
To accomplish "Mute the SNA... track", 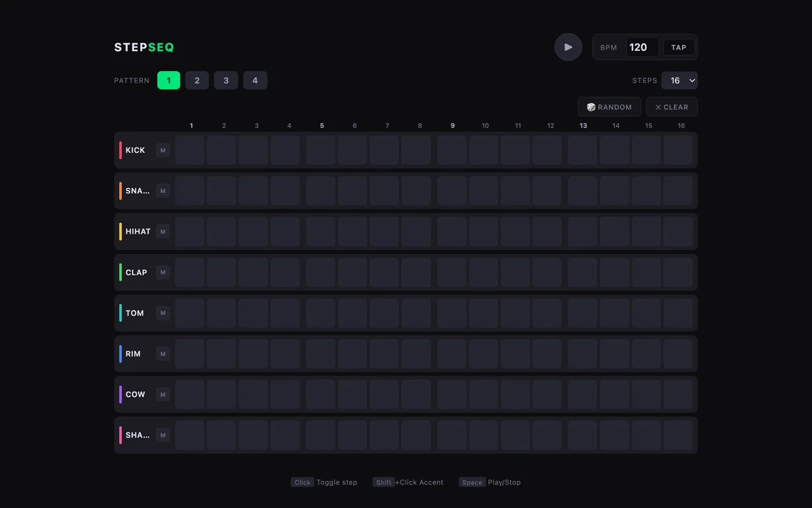I will pos(163,191).
